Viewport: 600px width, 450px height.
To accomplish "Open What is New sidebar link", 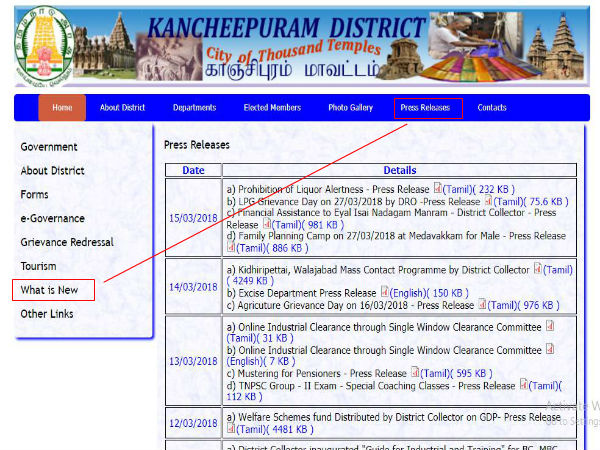I will (49, 290).
